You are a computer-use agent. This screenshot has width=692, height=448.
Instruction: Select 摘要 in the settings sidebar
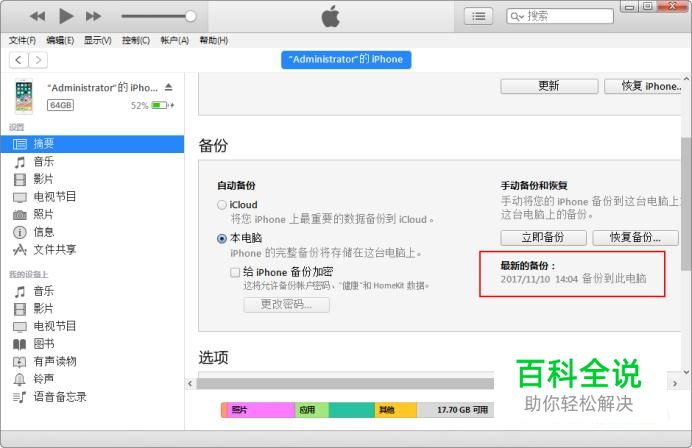92,144
